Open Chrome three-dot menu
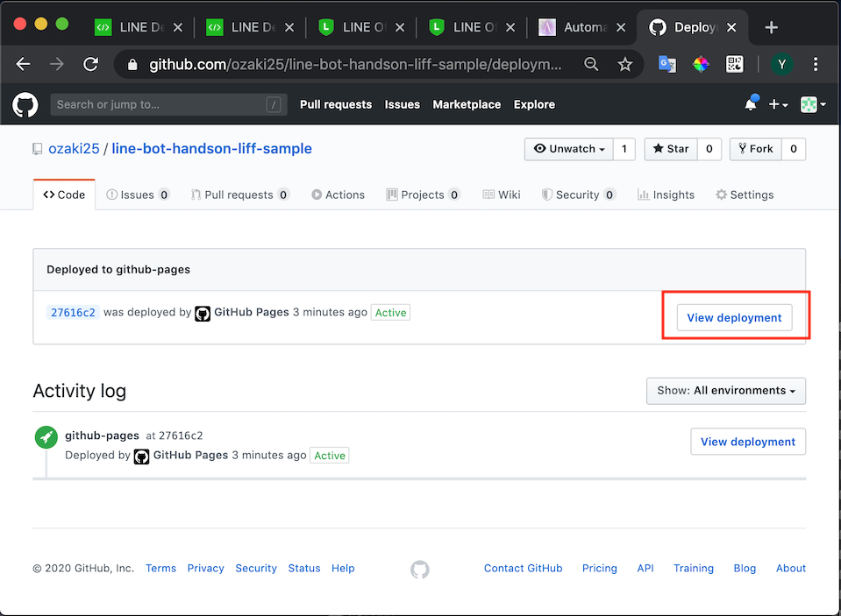Viewport: 841px width, 616px height. coord(816,64)
